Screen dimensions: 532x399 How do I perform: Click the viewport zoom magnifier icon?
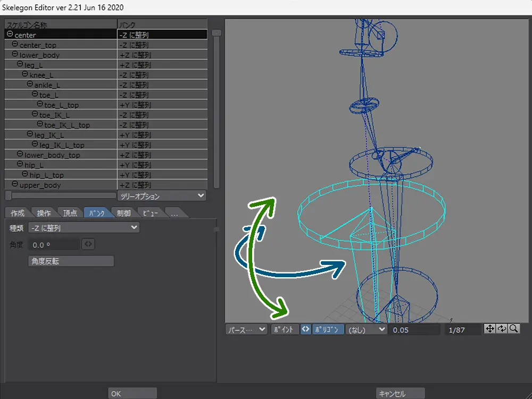513,329
